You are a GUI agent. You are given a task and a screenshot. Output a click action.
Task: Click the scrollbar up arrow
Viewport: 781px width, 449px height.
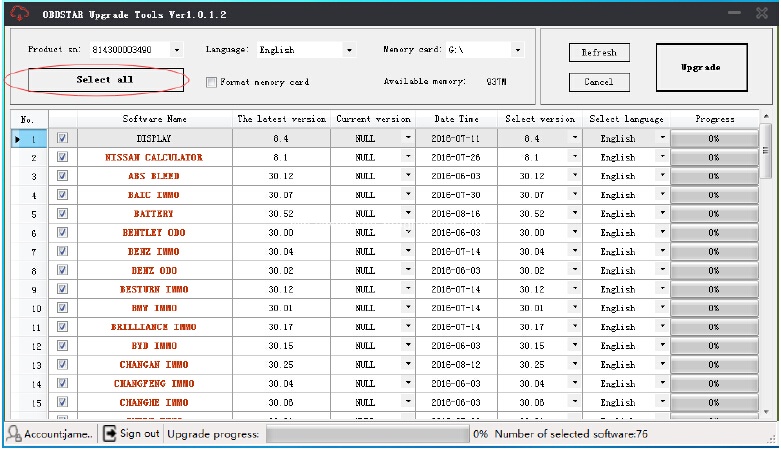click(x=766, y=116)
